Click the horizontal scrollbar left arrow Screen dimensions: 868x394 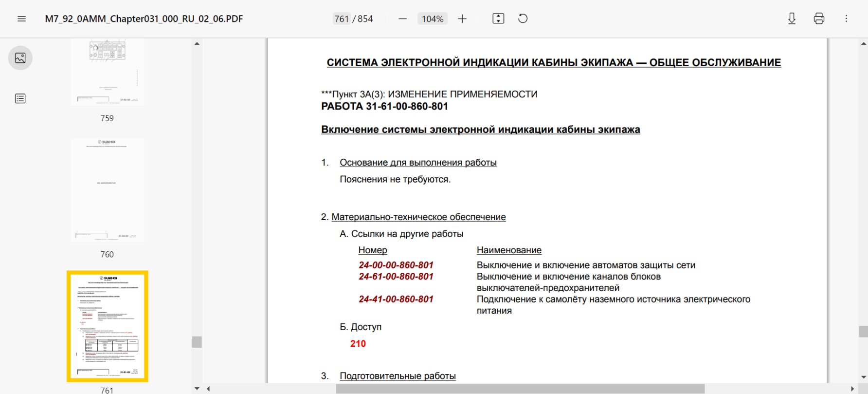click(x=208, y=389)
